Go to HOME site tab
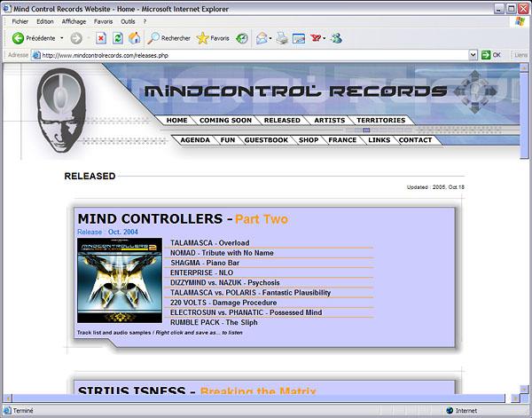The width and height of the screenshot is (532, 418). (176, 120)
